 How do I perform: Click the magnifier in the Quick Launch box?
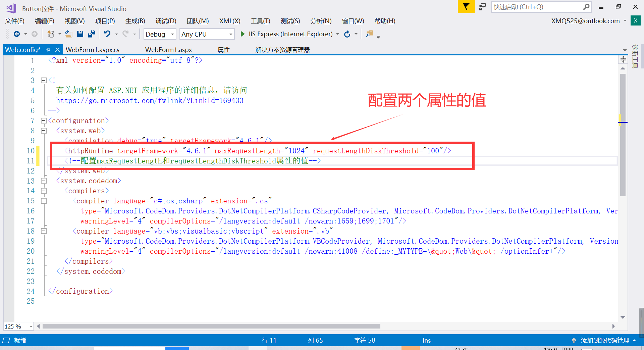[x=586, y=7]
